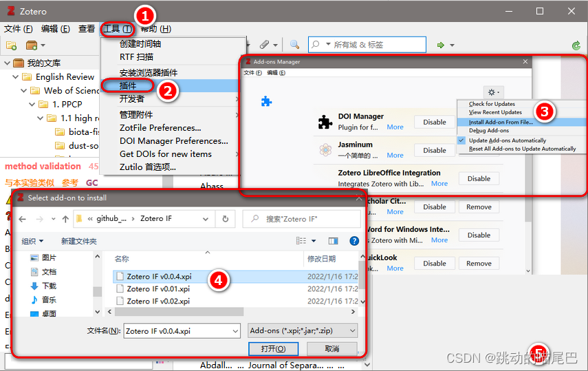Open the view options list icon

[x=301, y=241]
